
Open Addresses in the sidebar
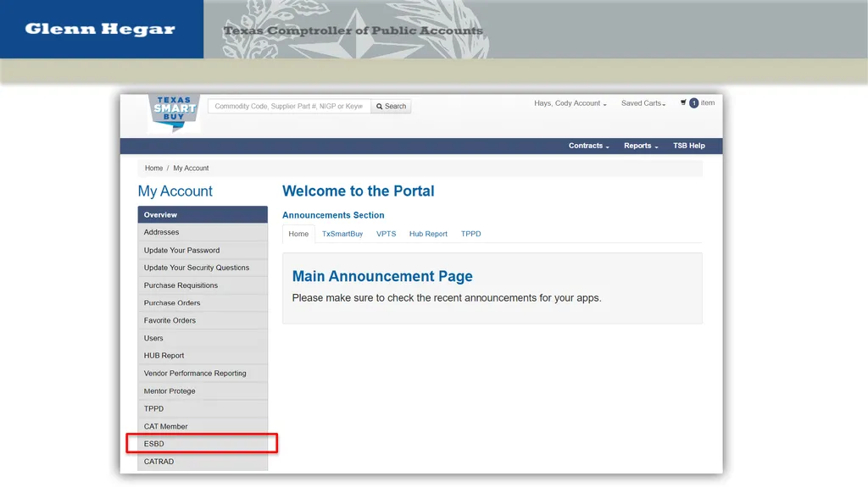click(203, 232)
